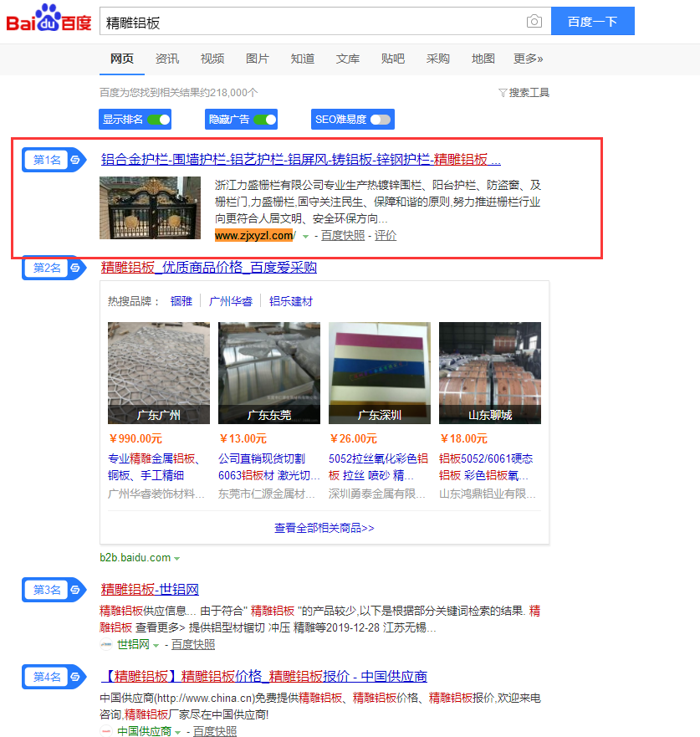
Task: Click the 世铝网 source name
Action: tap(133, 644)
